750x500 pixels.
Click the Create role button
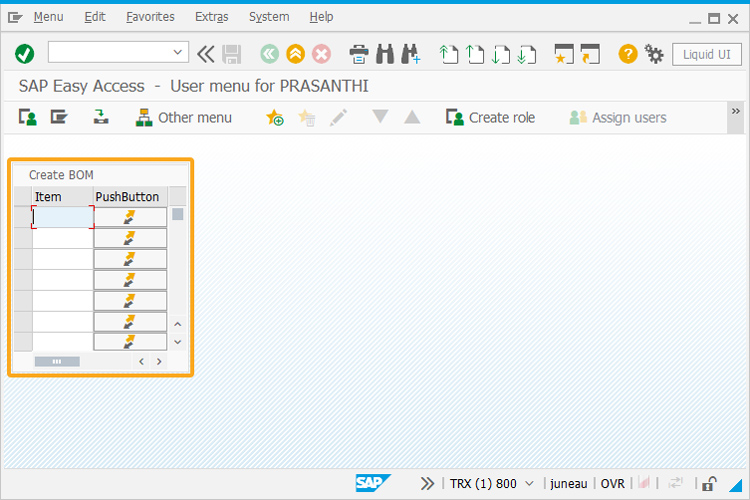point(490,117)
